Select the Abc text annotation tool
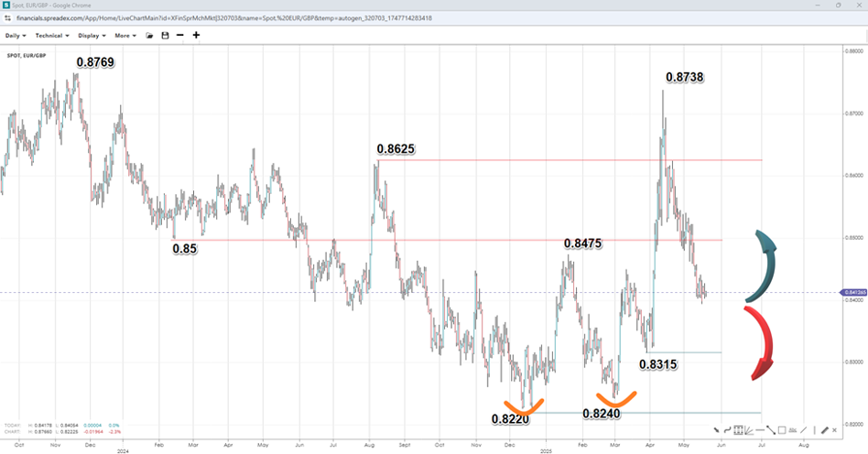This screenshot has width=868, height=454. [x=793, y=430]
